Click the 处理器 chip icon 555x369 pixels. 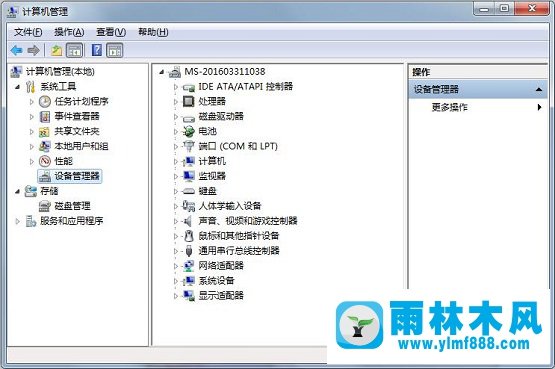(189, 102)
